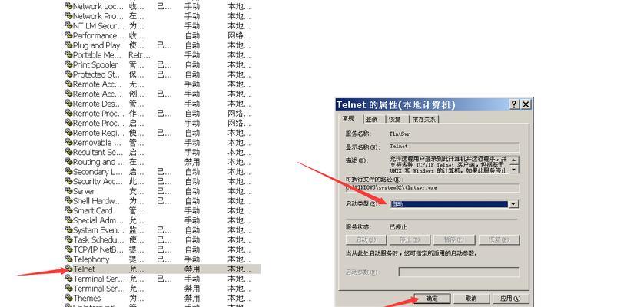The height and width of the screenshot is (307, 644).
Task: Click the executable path field tlntsvr.exe
Action: point(433,187)
